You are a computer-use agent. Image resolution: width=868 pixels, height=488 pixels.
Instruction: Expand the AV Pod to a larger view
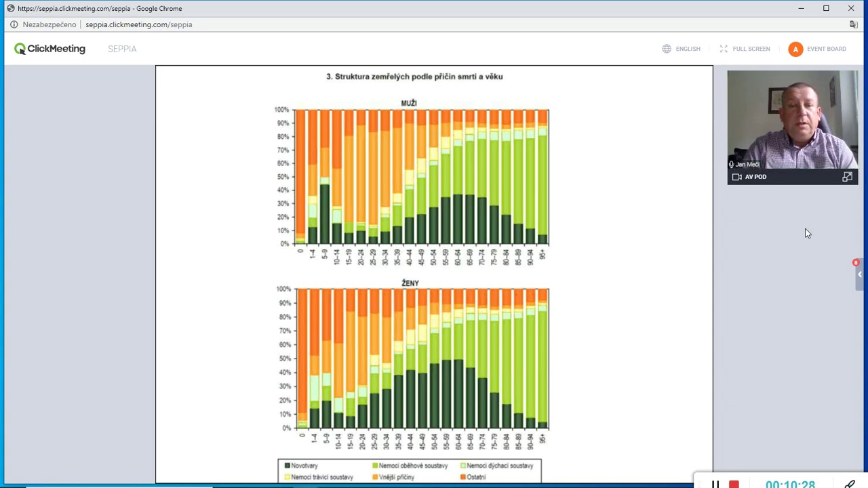[x=847, y=177]
